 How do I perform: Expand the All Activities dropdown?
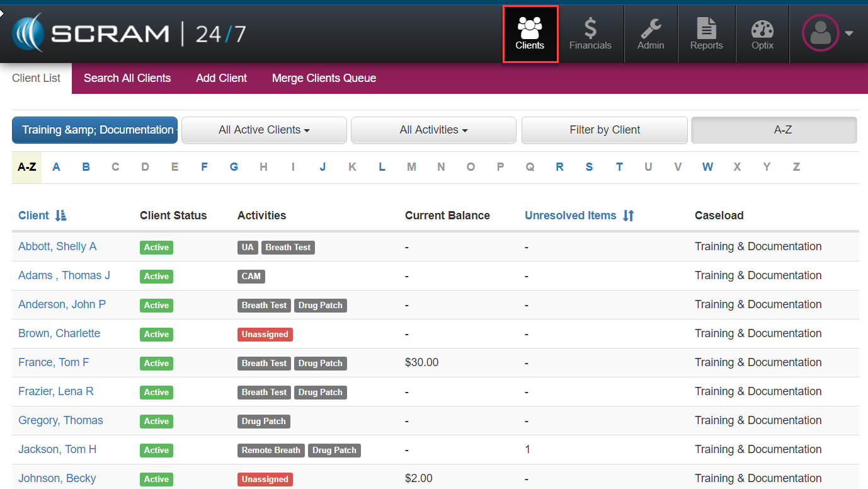point(433,130)
